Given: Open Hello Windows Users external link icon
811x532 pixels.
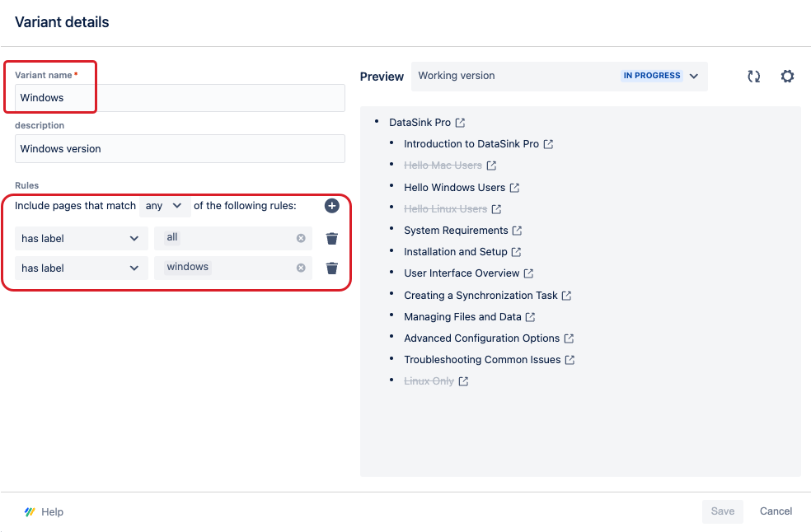Looking at the screenshot, I should [514, 188].
